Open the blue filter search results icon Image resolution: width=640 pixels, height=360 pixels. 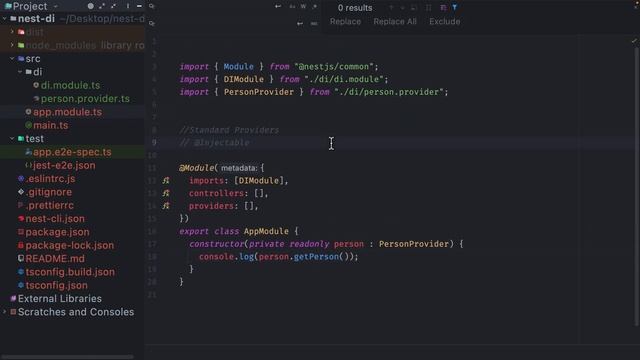coord(454,7)
